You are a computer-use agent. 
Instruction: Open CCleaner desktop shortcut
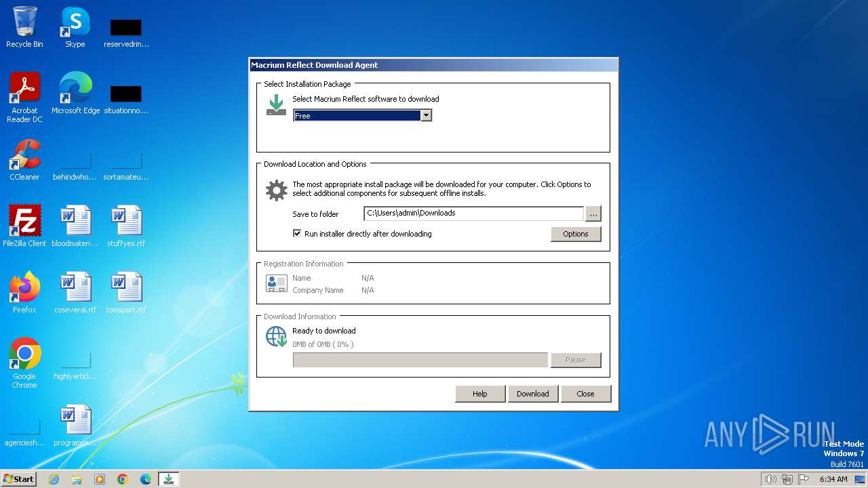point(24,160)
